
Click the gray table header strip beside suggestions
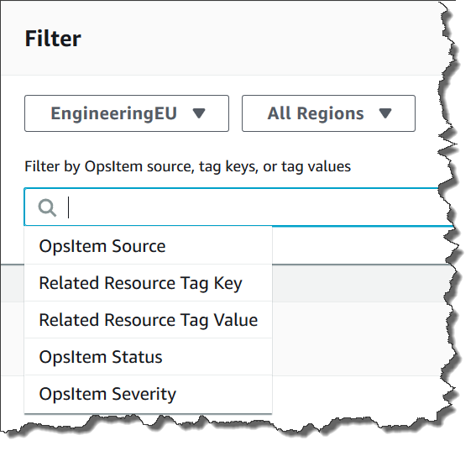click(x=360, y=283)
